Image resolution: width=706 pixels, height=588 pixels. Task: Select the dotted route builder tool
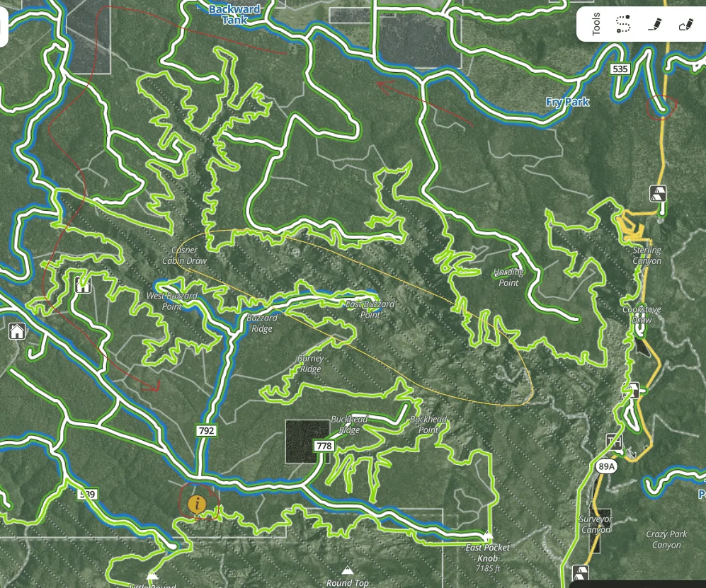point(623,24)
